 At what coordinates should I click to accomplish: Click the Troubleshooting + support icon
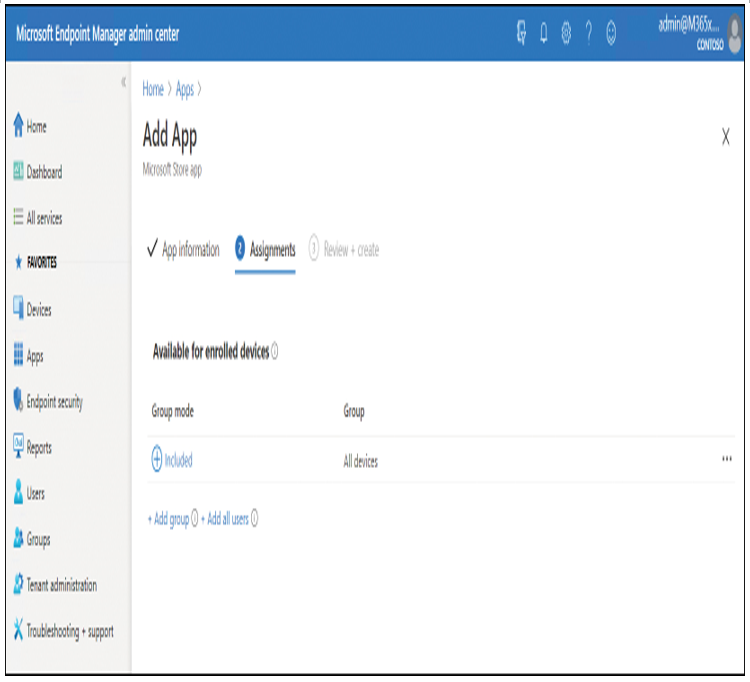(x=18, y=629)
